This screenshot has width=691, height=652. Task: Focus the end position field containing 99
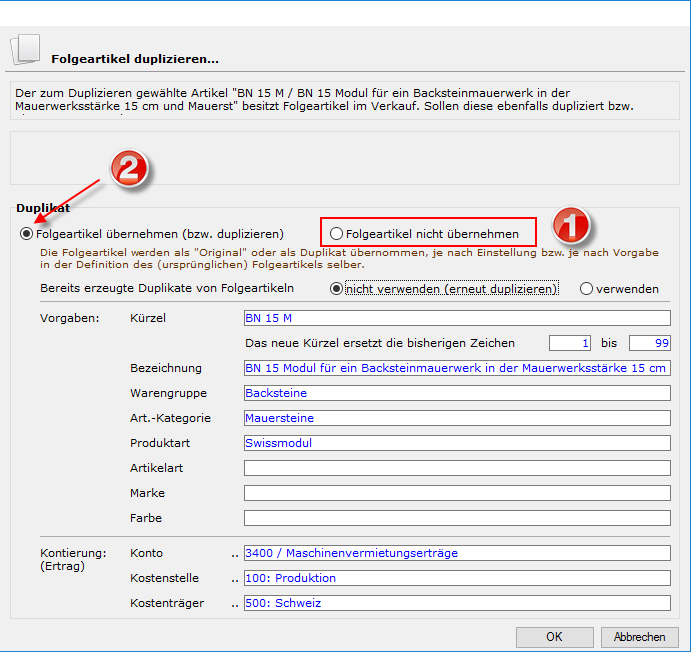click(649, 343)
